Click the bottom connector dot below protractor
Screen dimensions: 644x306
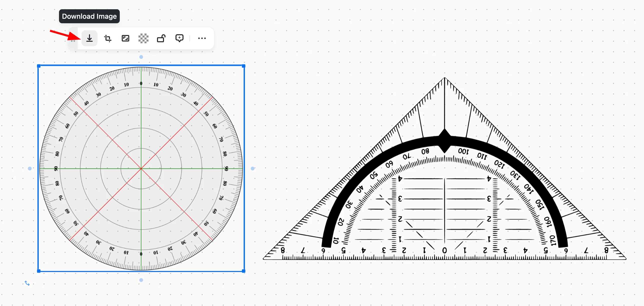(x=141, y=280)
